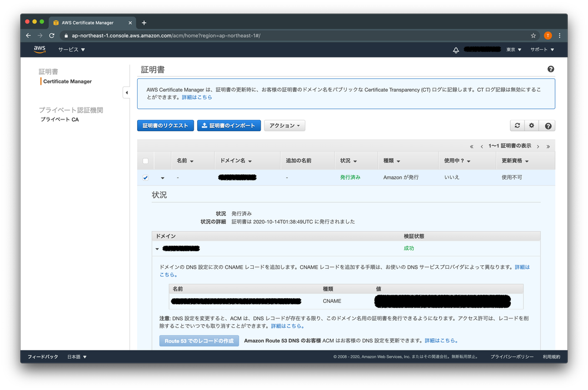Collapse the domain validation row arrow
This screenshot has width=588, height=390.
(x=157, y=249)
